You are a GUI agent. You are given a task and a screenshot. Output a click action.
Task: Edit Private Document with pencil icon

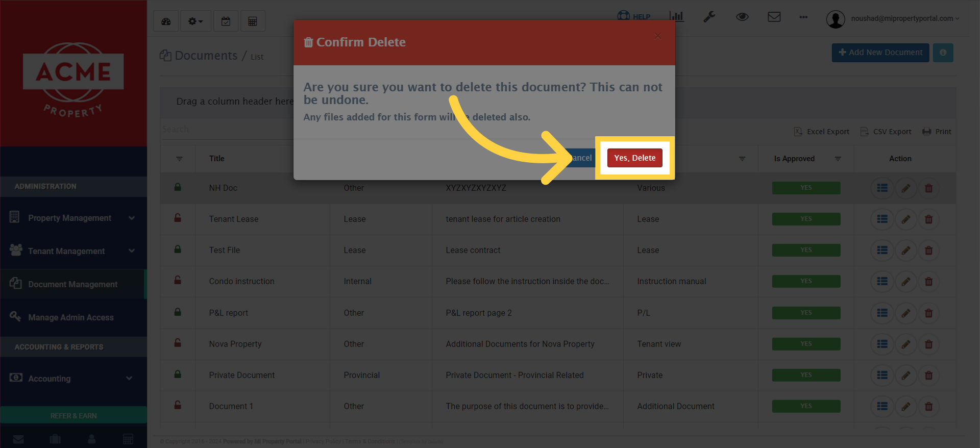coord(905,376)
